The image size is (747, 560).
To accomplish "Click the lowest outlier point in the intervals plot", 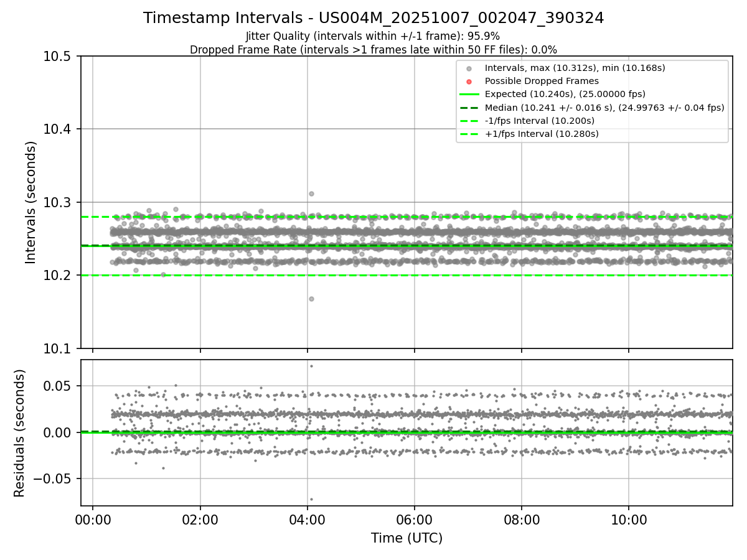I will pyautogui.click(x=311, y=299).
